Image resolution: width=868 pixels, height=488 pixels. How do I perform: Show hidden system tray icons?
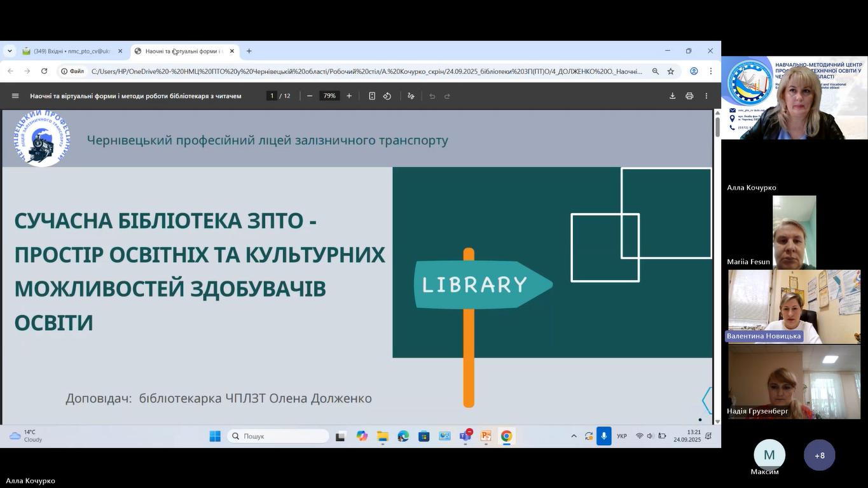pos(574,436)
